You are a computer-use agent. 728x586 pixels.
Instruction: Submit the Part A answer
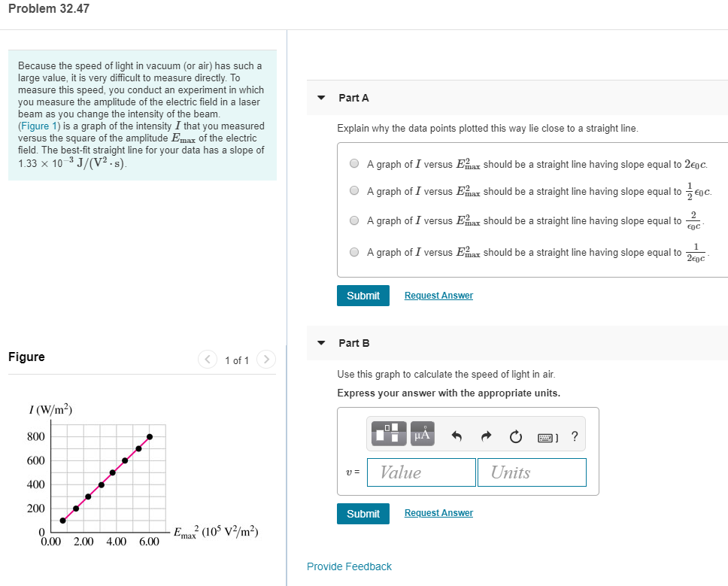coord(363,295)
